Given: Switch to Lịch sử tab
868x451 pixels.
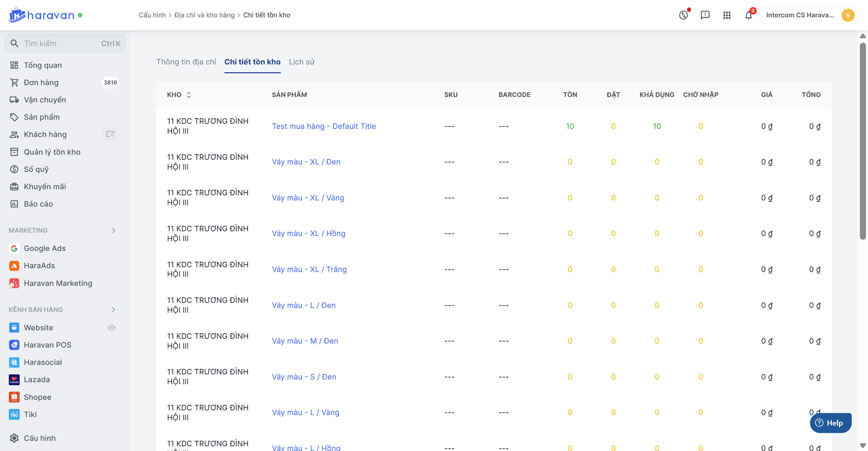Looking at the screenshot, I should [301, 62].
